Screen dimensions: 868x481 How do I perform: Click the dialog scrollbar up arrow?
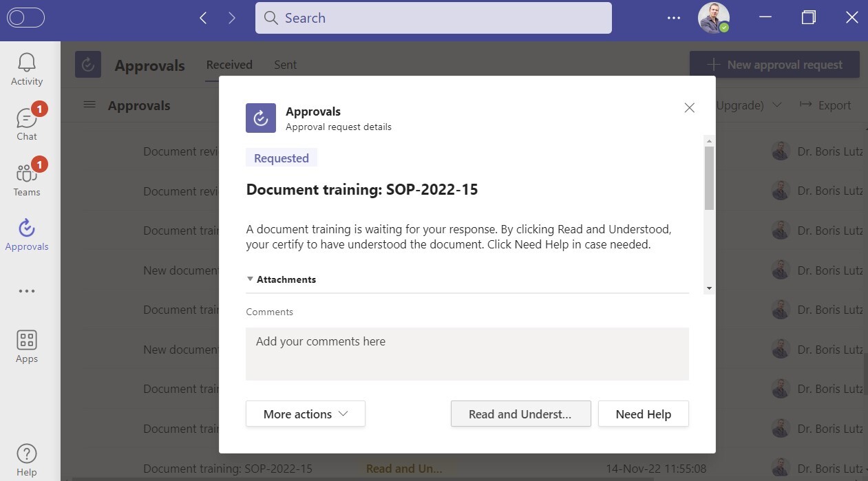point(709,140)
